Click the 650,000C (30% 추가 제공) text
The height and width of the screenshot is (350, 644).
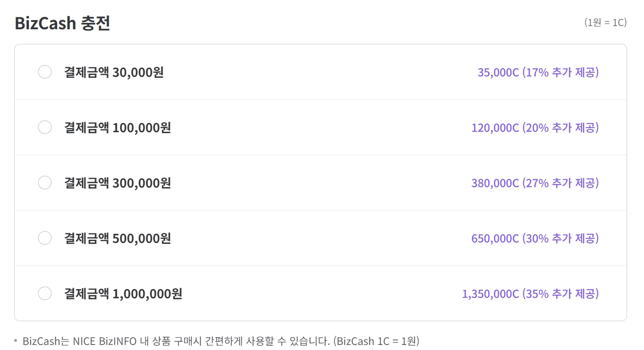coord(535,238)
